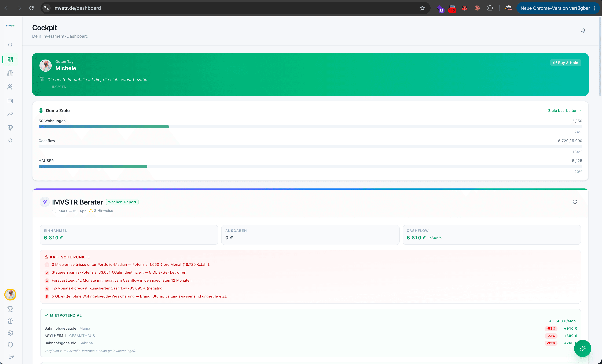Open the gift icon in the sidebar
602x364 pixels.
pyautogui.click(x=10, y=321)
